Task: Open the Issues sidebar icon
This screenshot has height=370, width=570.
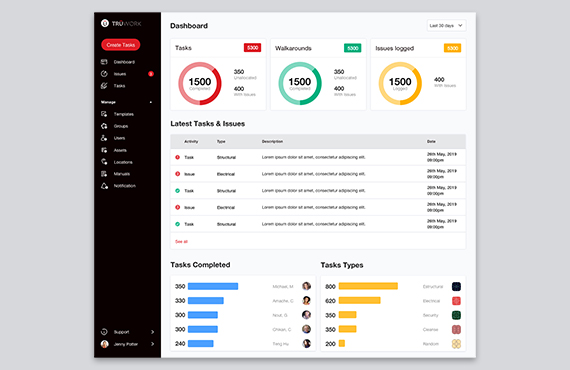Action: [104, 74]
